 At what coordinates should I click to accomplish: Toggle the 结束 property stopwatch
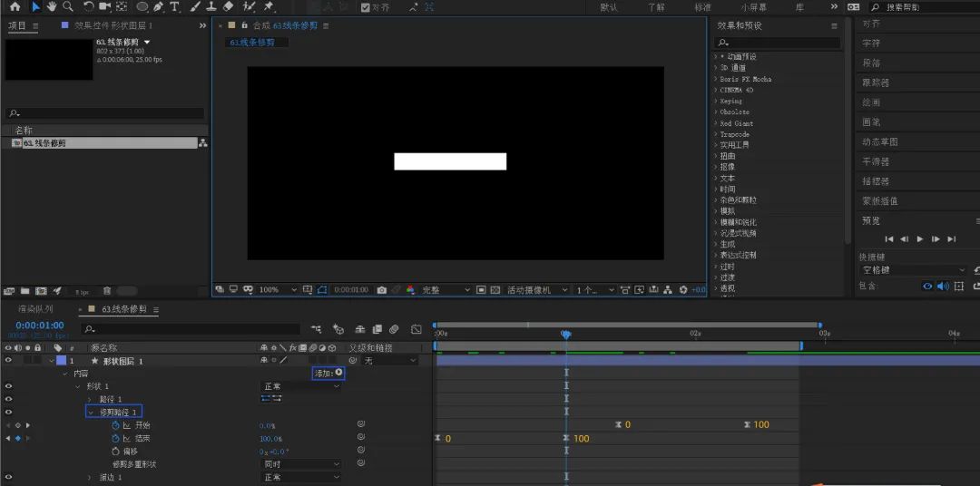click(115, 438)
